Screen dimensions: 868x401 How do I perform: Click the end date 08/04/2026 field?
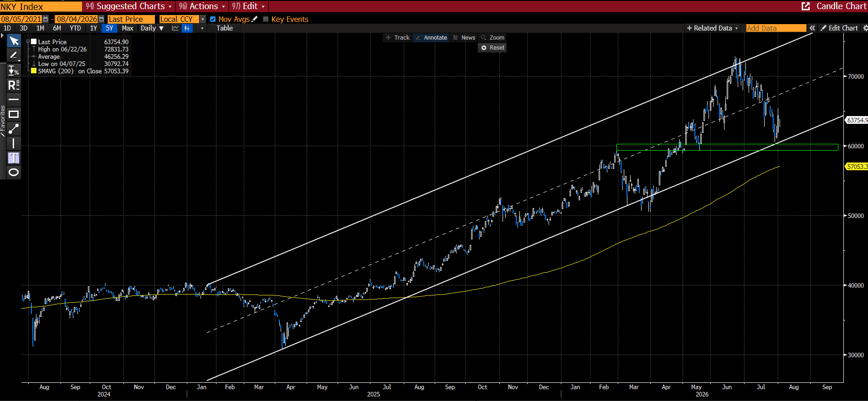pos(77,19)
